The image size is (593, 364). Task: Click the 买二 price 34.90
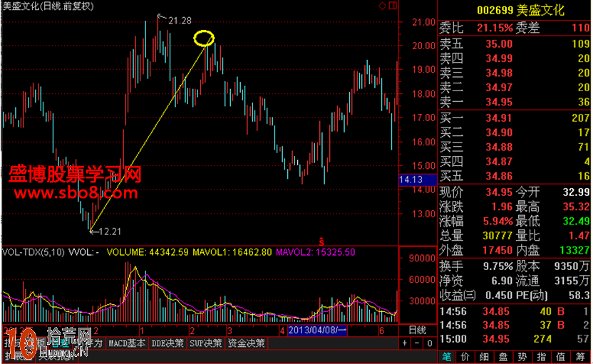pyautogui.click(x=499, y=132)
